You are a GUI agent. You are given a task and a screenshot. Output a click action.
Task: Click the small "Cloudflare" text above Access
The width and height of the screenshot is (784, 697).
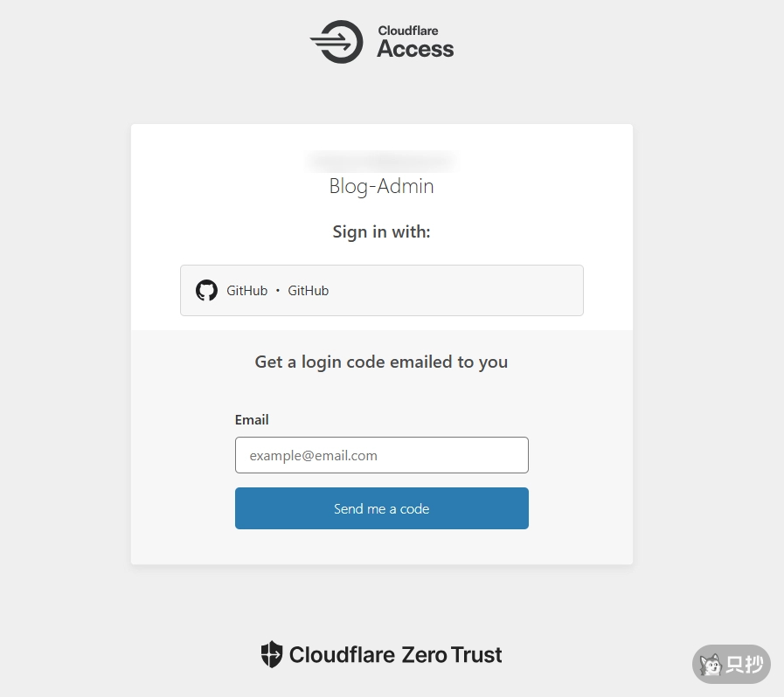click(408, 31)
